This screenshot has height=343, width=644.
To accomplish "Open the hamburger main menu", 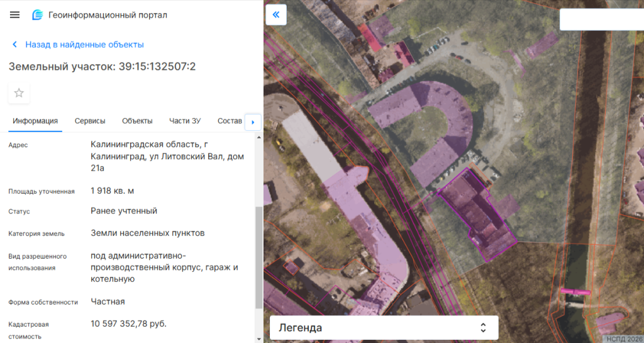I will [x=15, y=15].
